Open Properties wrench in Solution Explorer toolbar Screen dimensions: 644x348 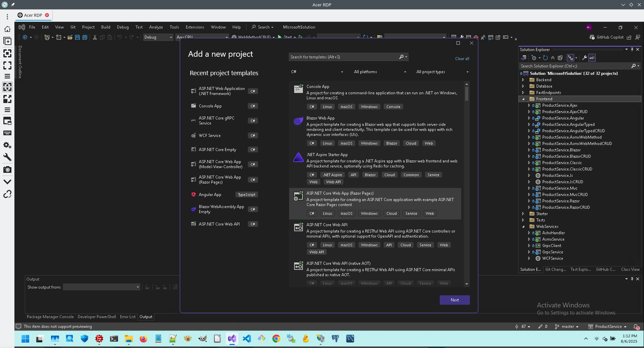(585, 58)
